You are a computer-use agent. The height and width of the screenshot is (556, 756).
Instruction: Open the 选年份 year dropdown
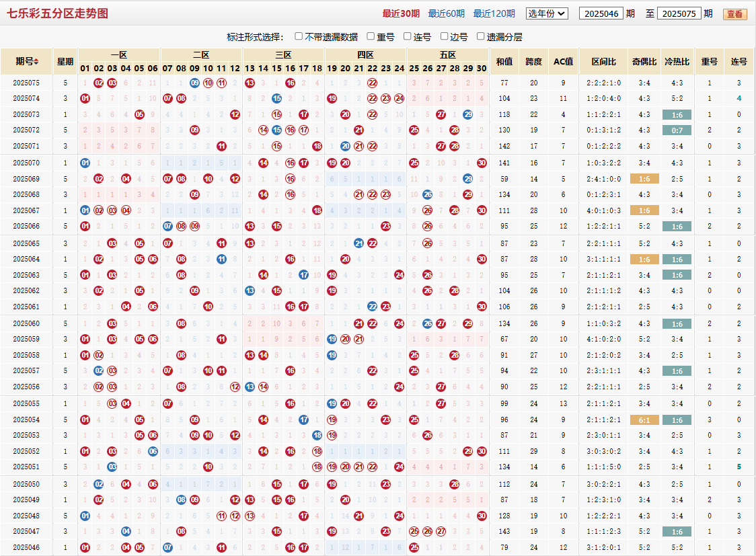click(547, 13)
